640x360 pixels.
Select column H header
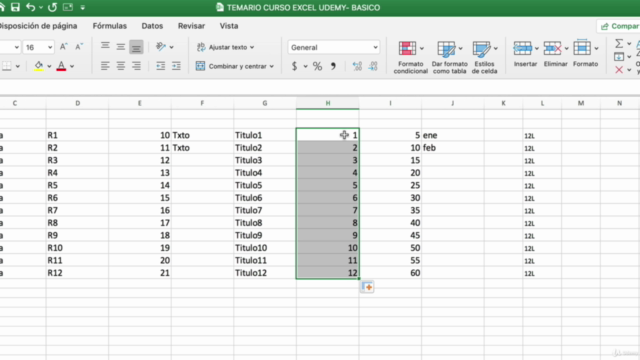coord(328,103)
